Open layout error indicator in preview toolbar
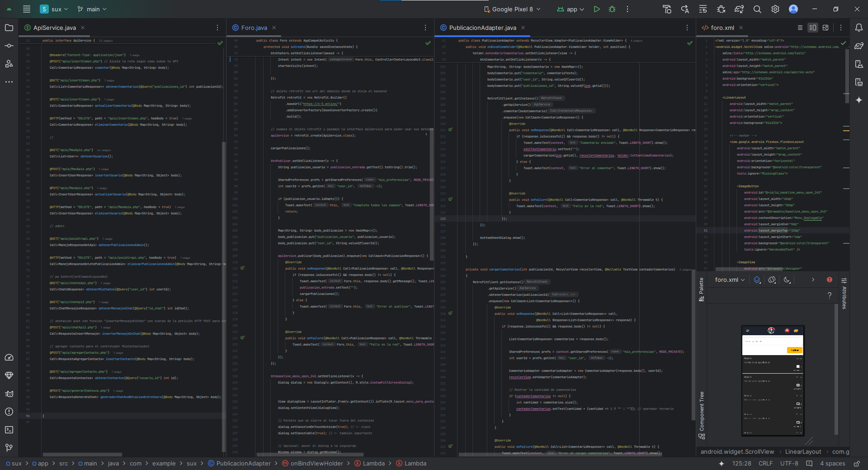Screen dimensions: 868x470 click(830, 280)
